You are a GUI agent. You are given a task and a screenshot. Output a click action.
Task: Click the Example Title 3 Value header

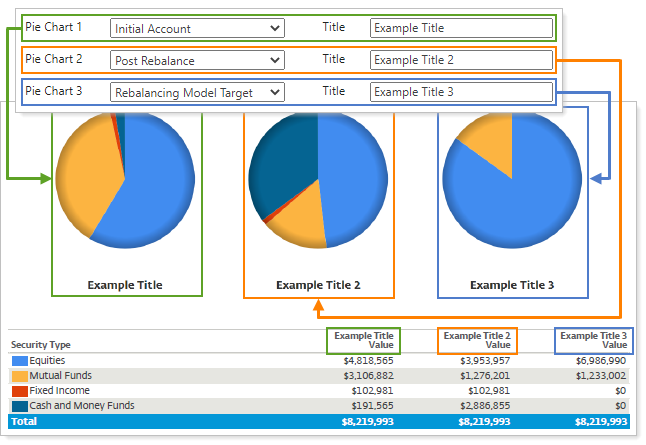593,340
